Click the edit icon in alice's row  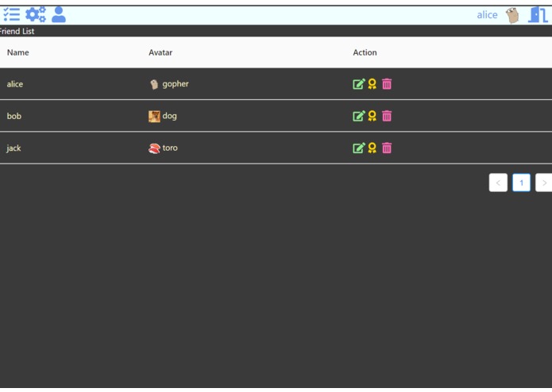(359, 84)
